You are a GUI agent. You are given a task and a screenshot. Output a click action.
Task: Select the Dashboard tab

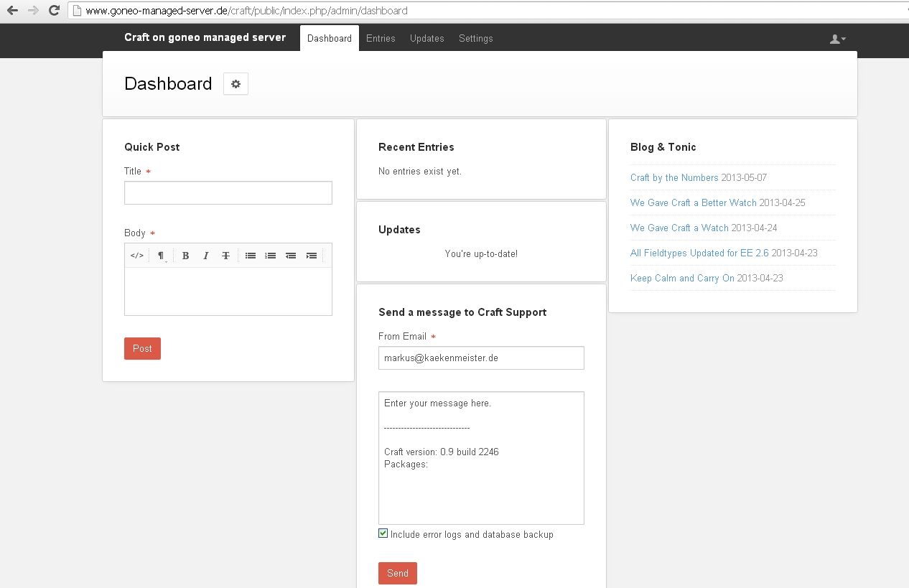330,39
